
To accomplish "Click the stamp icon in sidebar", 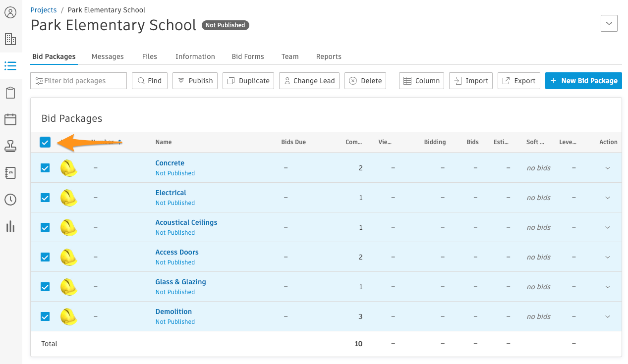I will coord(10,146).
